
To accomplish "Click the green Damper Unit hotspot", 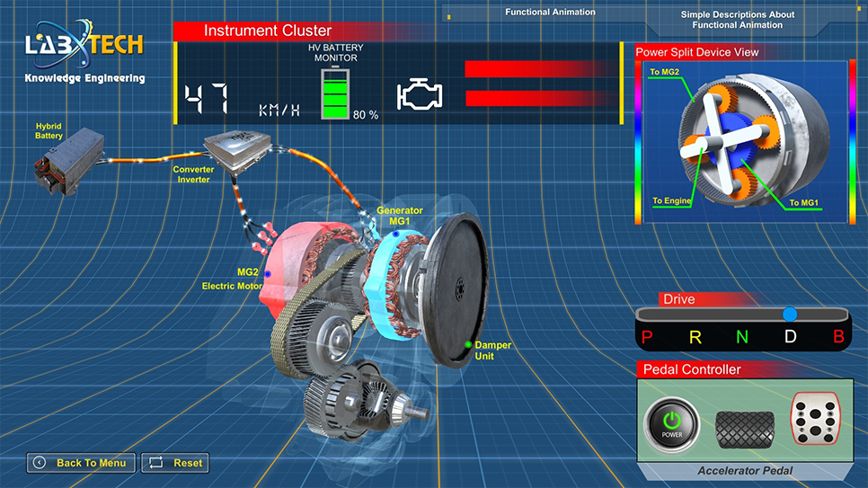I will point(468,344).
